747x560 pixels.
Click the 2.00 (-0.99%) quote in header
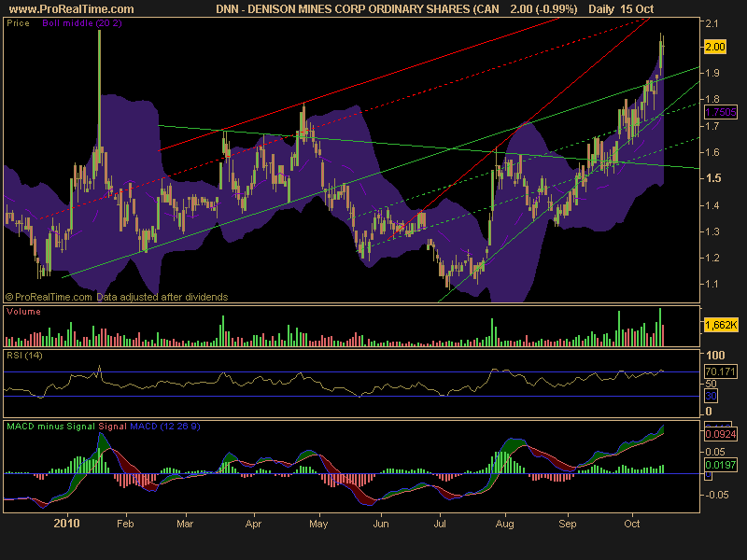pyautogui.click(x=543, y=8)
